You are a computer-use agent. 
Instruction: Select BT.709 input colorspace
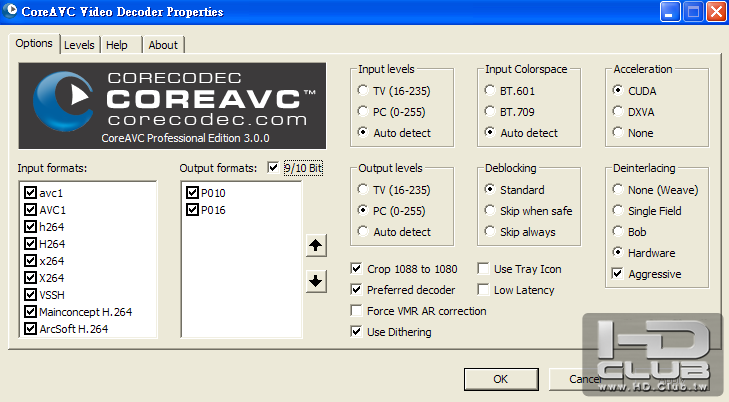[490, 112]
